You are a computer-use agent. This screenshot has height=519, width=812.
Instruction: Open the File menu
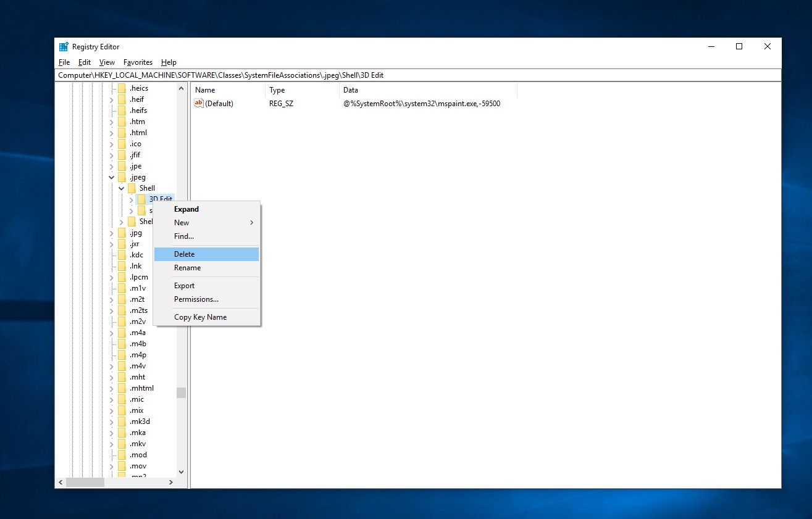pos(64,62)
